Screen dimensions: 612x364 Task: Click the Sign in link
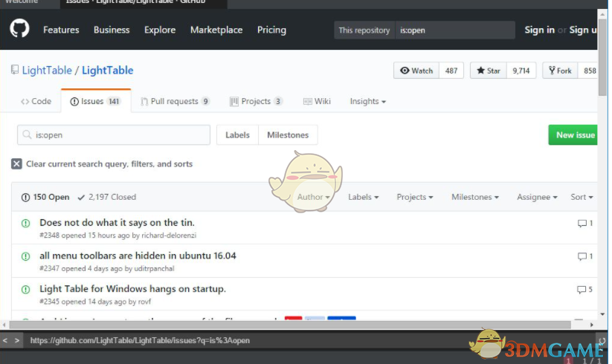click(x=539, y=30)
